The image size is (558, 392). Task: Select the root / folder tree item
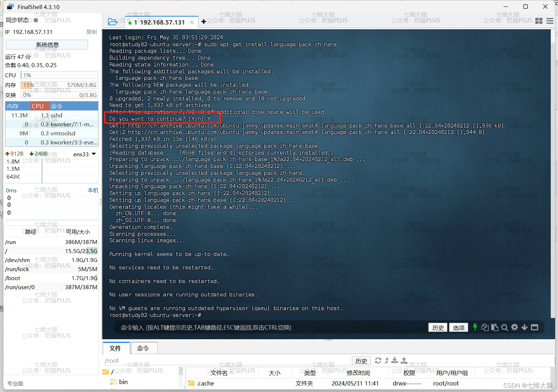click(108, 371)
